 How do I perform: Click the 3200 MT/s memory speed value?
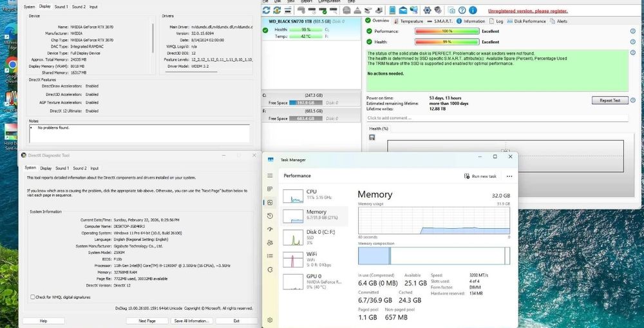[x=478, y=275]
